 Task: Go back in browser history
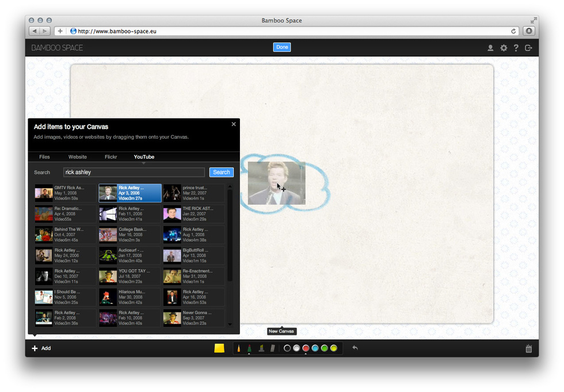click(34, 31)
